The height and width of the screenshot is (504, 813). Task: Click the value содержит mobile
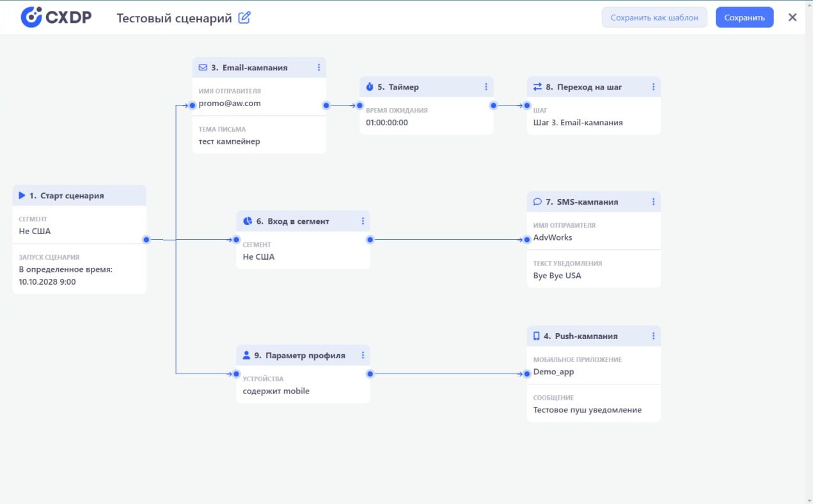[x=276, y=391]
